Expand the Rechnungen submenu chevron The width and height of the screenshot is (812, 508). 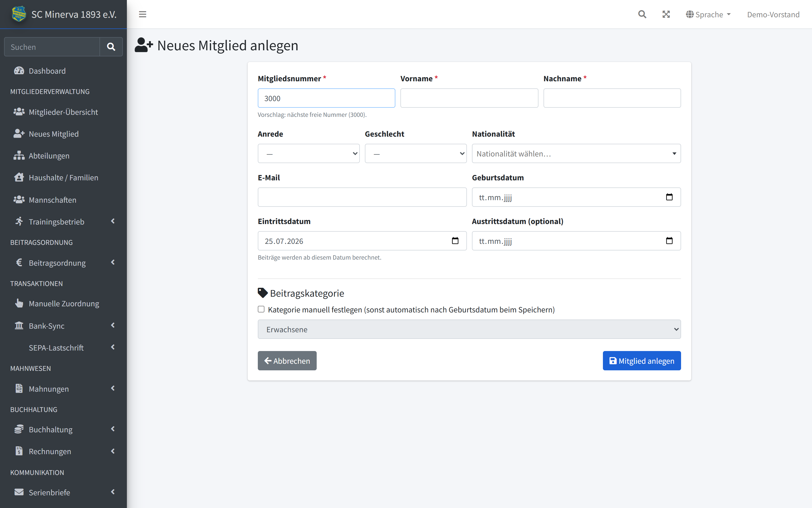click(113, 451)
